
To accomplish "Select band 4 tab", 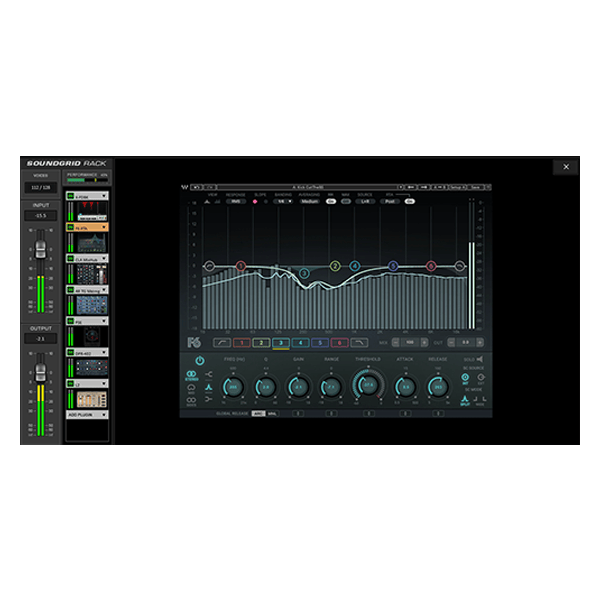I will (300, 343).
